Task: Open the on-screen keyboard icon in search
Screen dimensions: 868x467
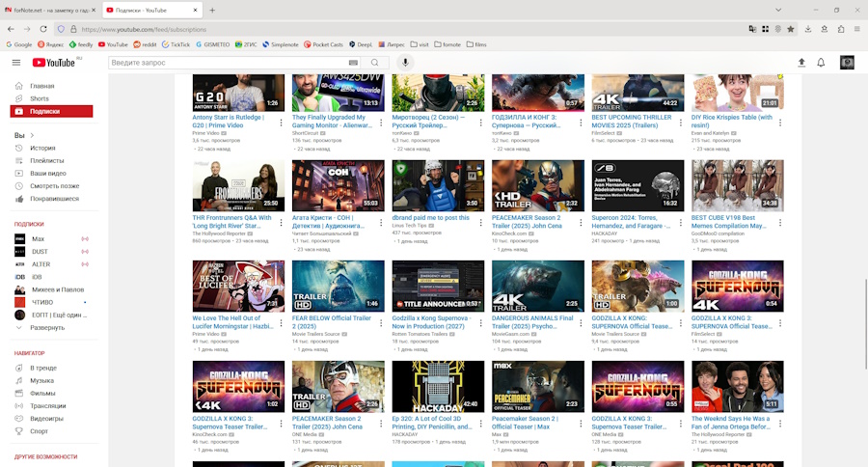Action: (353, 63)
